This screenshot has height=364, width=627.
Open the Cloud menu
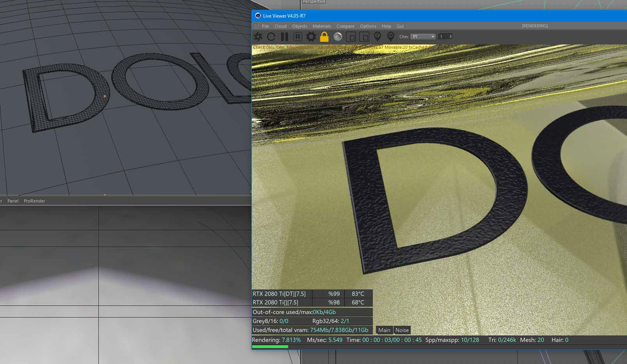tap(280, 26)
